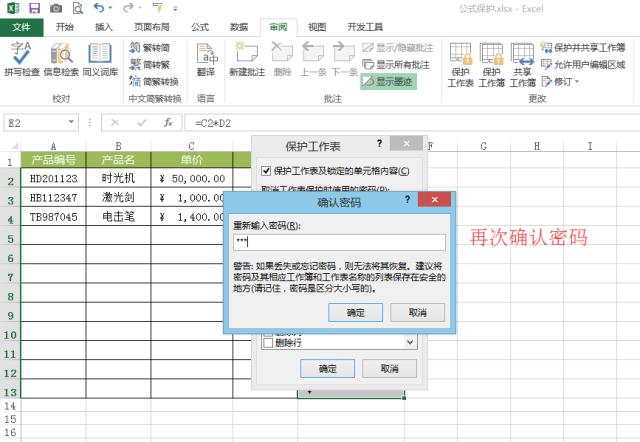The height and width of the screenshot is (442, 640).
Task: Click the Save icon in quick access toolbar
Action: 35,8
